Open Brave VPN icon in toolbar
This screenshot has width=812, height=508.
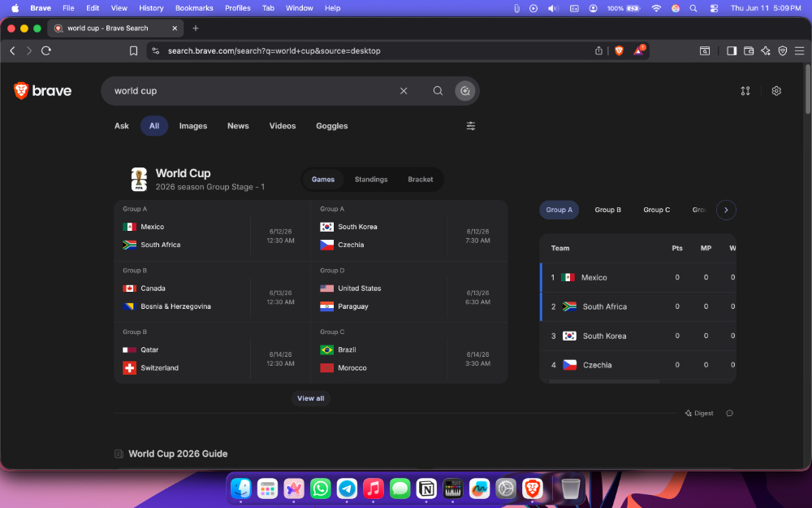(783, 50)
